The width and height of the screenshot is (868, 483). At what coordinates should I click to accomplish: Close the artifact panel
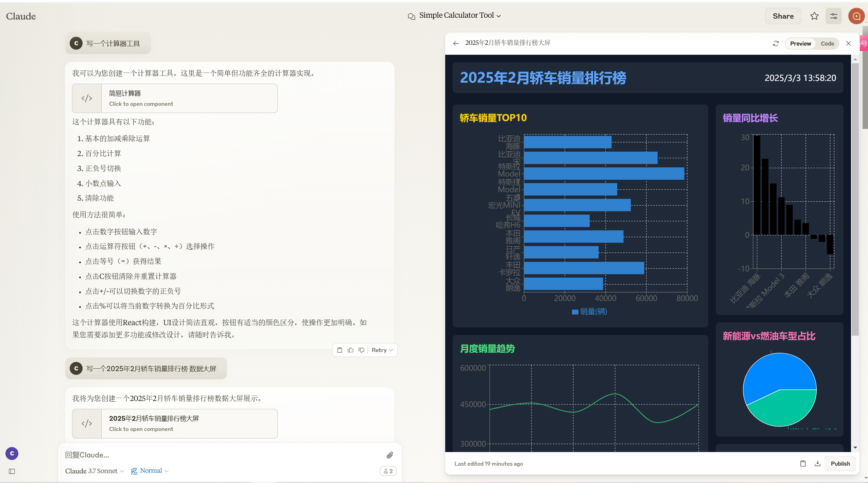[849, 44]
